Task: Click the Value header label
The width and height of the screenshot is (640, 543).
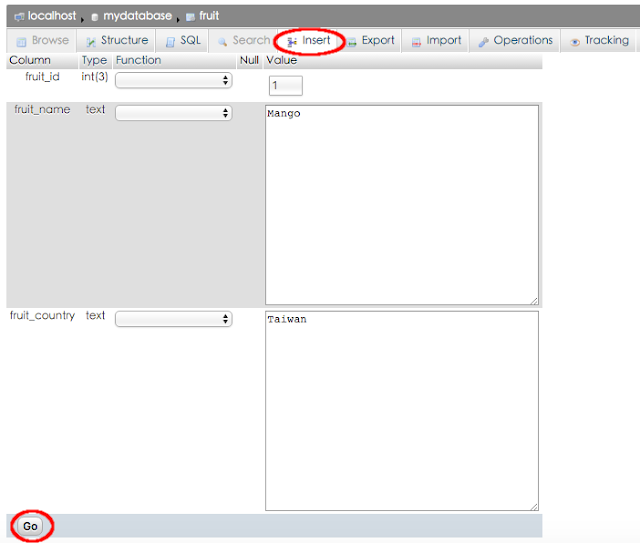Action: [282, 60]
